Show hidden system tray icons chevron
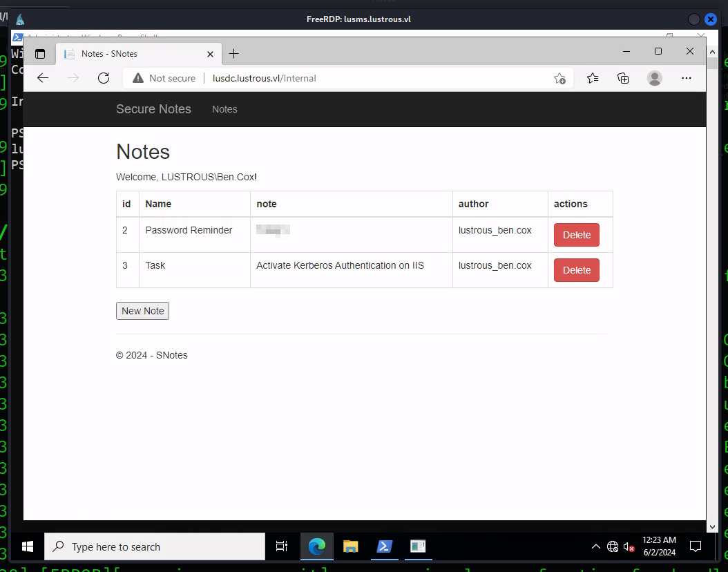728x572 pixels. point(595,546)
